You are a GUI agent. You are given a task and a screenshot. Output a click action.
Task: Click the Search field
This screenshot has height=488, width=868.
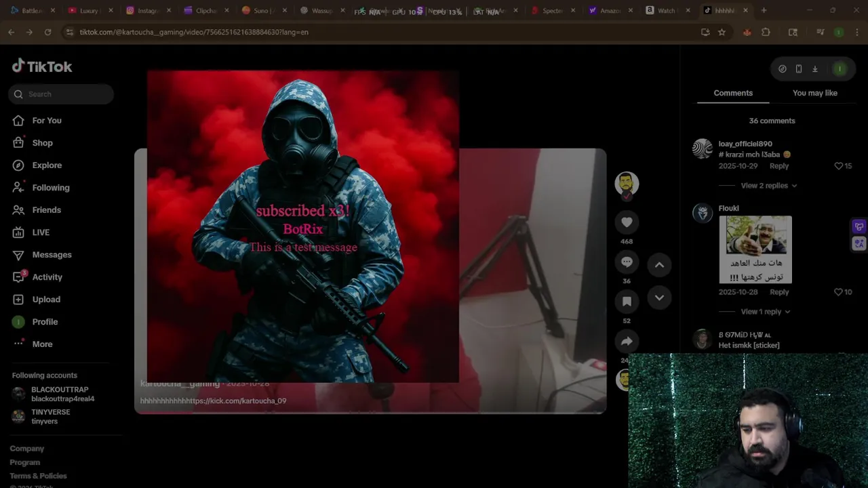[x=61, y=94]
